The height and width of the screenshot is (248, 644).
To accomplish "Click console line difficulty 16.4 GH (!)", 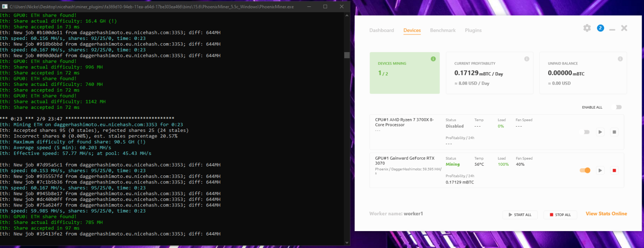I will [x=58, y=21].
